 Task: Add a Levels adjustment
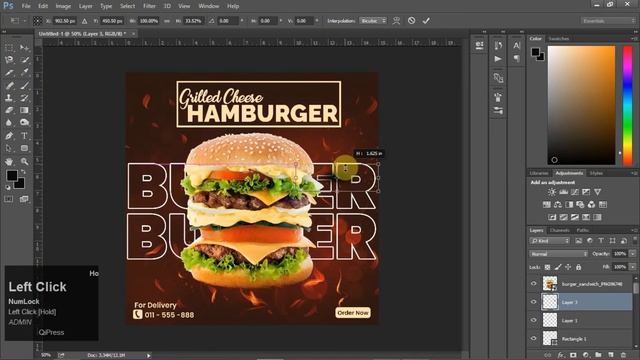[x=563, y=192]
